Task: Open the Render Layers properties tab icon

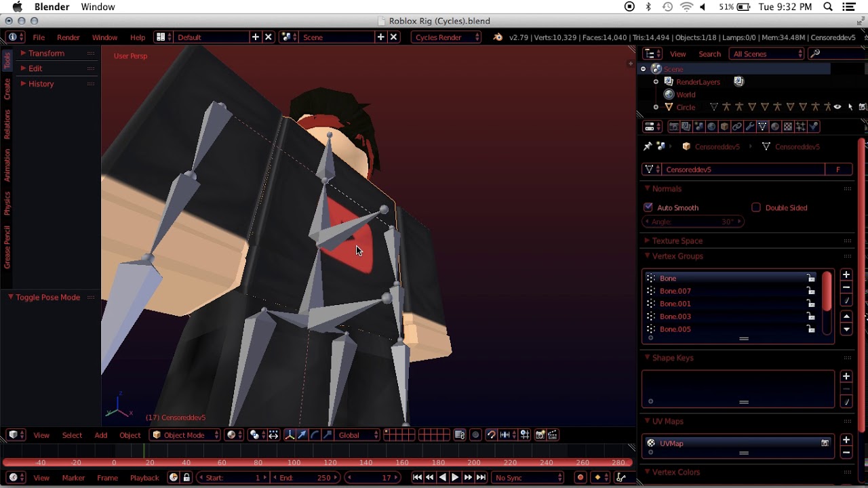Action: [686, 127]
